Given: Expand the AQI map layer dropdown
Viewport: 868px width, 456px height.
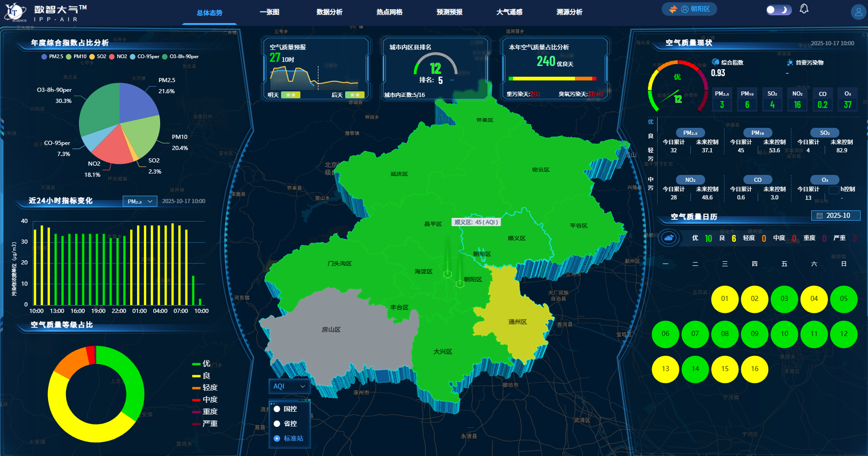Looking at the screenshot, I should [289, 386].
